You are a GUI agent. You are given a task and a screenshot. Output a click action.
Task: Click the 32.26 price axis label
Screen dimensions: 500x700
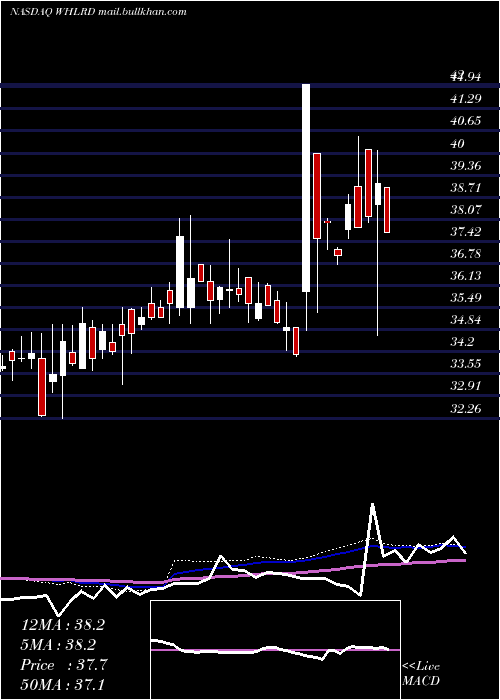[466, 408]
